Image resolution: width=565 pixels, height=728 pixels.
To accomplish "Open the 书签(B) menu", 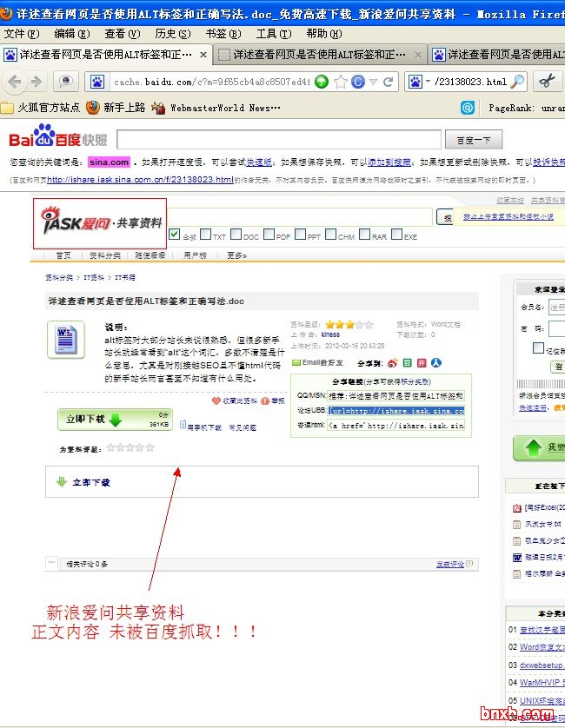I will [x=223, y=34].
